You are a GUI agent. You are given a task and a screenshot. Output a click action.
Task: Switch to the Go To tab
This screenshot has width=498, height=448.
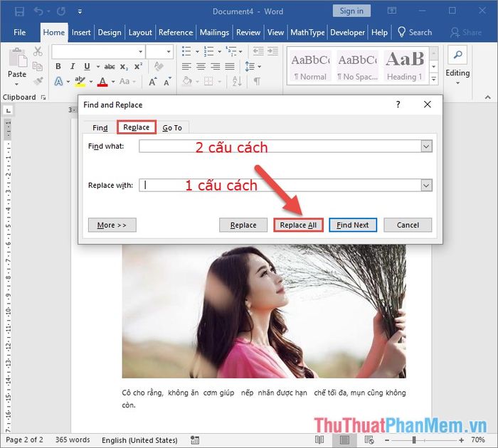(x=172, y=128)
